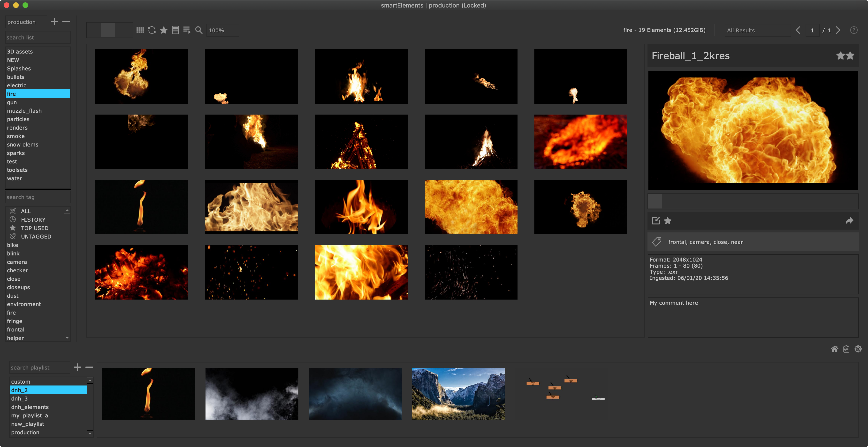Select the TOP USED tag filter

[x=34, y=228]
